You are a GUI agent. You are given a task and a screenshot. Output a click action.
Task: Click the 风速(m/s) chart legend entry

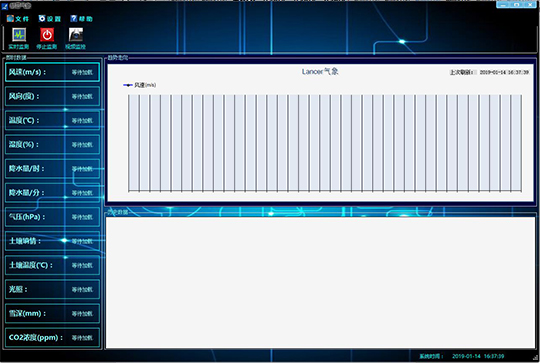(x=139, y=85)
